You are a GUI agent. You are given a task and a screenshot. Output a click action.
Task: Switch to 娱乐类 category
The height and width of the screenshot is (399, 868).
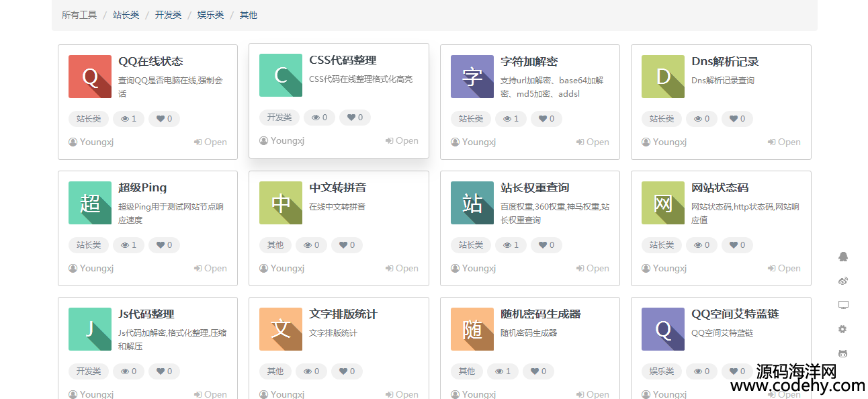click(211, 15)
